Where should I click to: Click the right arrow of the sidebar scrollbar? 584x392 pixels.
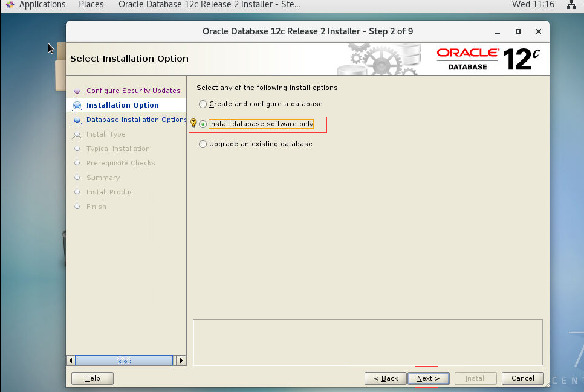coord(181,361)
